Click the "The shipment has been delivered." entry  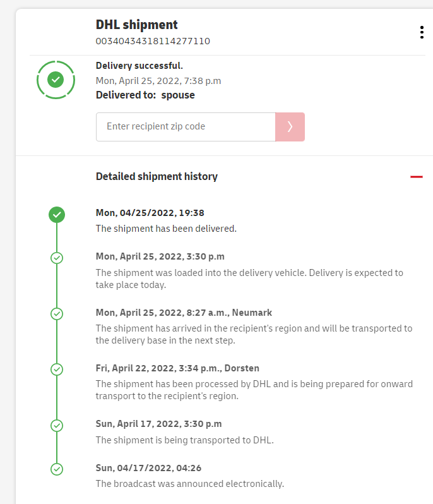click(x=166, y=229)
